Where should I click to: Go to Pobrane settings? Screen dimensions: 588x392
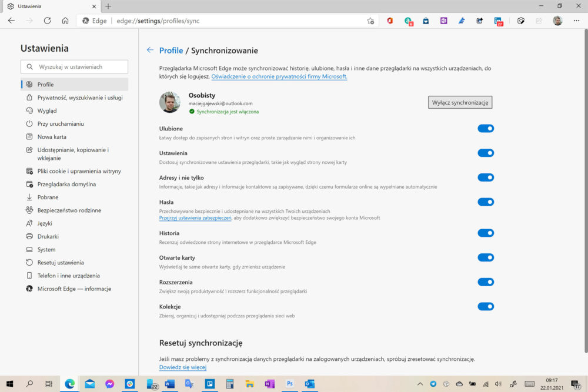[x=74, y=197]
